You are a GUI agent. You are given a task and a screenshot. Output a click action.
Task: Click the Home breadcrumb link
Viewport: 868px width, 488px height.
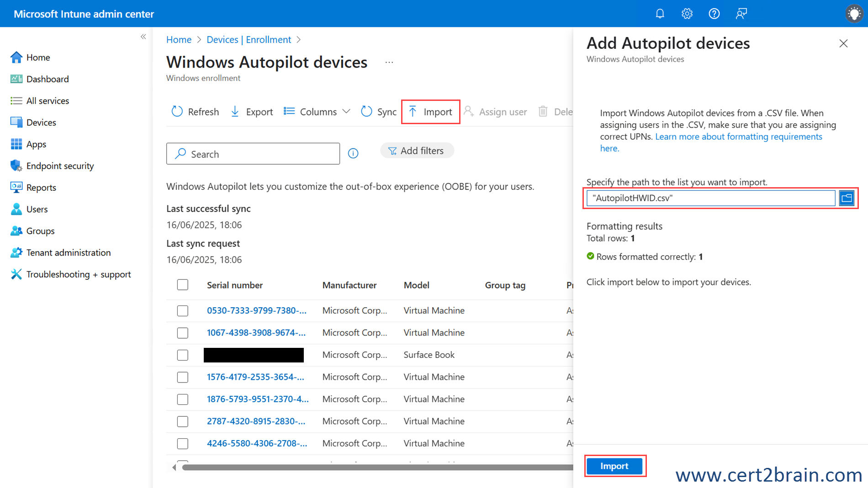179,40
